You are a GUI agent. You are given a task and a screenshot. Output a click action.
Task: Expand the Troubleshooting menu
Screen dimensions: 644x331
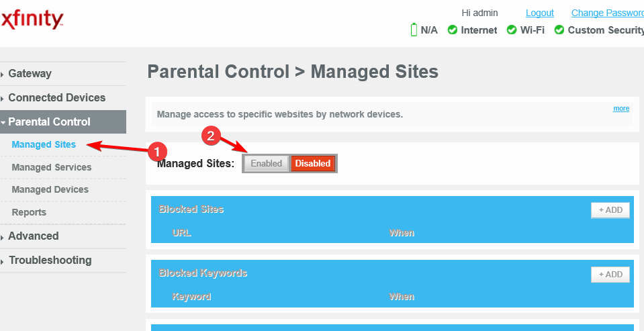pos(50,261)
